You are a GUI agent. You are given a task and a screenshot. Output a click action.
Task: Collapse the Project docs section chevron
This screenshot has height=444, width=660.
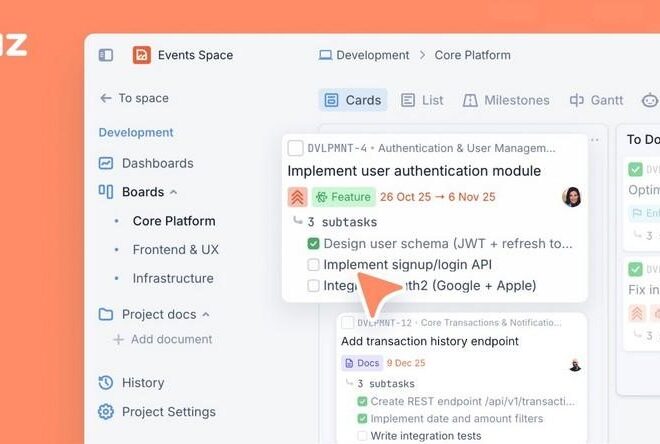[x=206, y=314]
